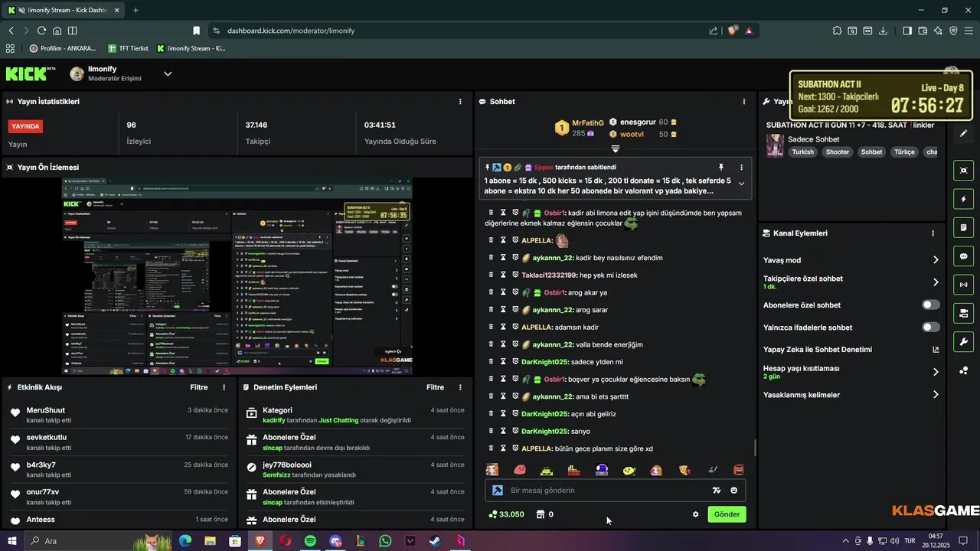Image resolution: width=980 pixels, height=551 pixels.
Task: Expand Yavaş mod settings
Action: tap(935, 260)
